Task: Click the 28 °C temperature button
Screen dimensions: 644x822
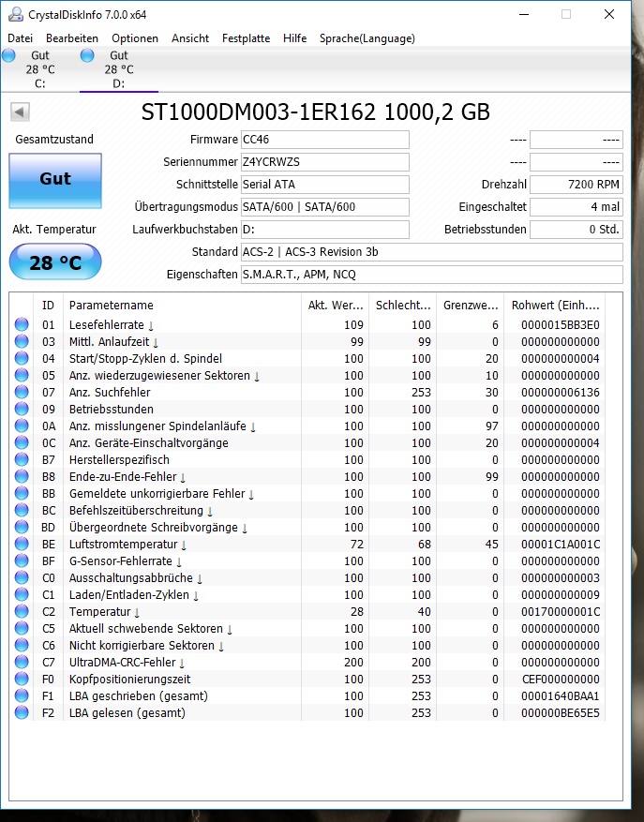Action: [55, 262]
